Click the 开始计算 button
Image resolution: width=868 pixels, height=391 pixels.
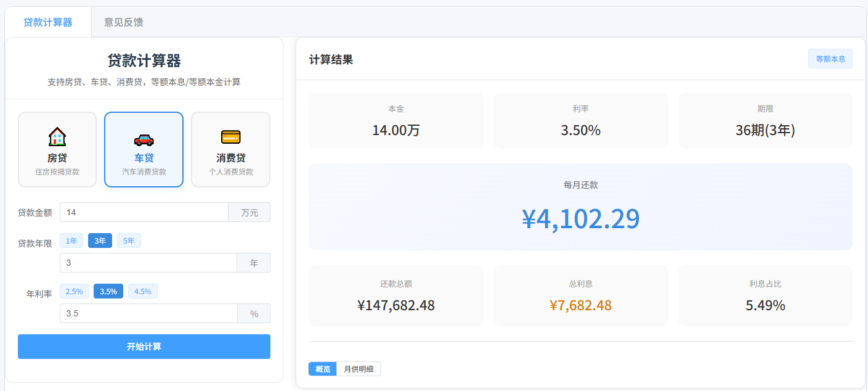click(144, 347)
